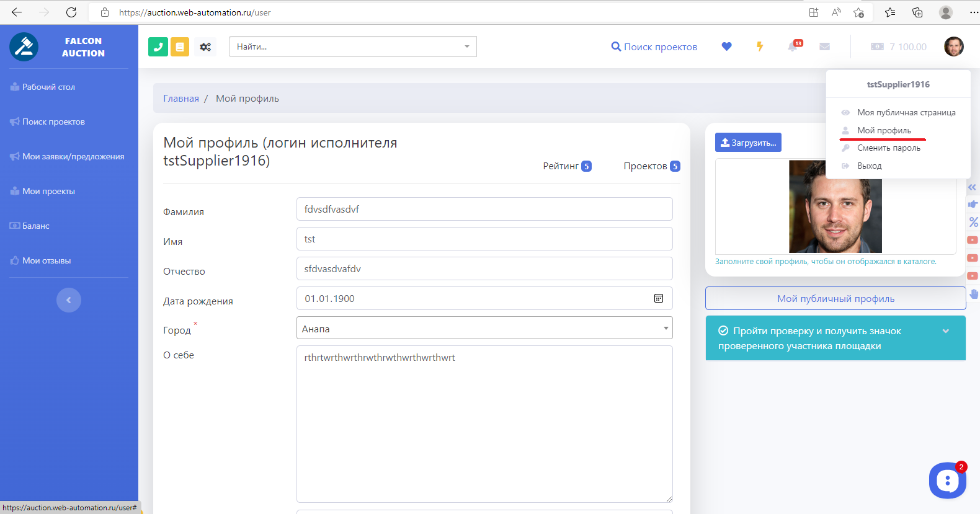The height and width of the screenshot is (514, 980).
Task: Open the chat support widget
Action: click(947, 480)
